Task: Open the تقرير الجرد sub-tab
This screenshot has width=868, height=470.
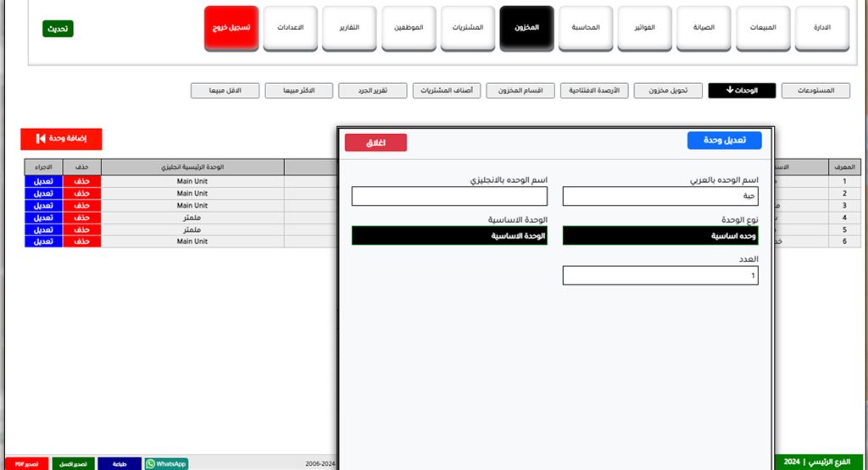Action: pos(372,91)
